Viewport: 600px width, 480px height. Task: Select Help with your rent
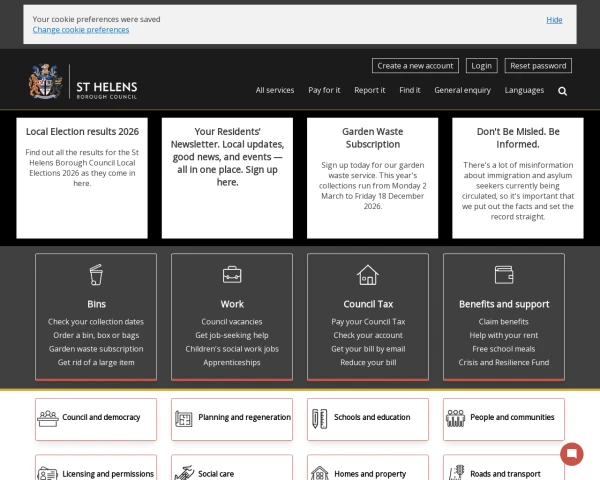504,335
